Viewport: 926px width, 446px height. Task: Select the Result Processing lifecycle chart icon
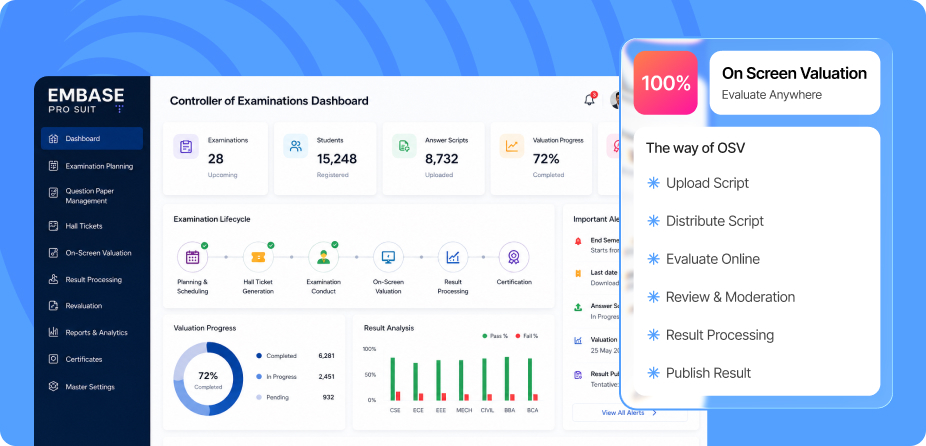[453, 257]
